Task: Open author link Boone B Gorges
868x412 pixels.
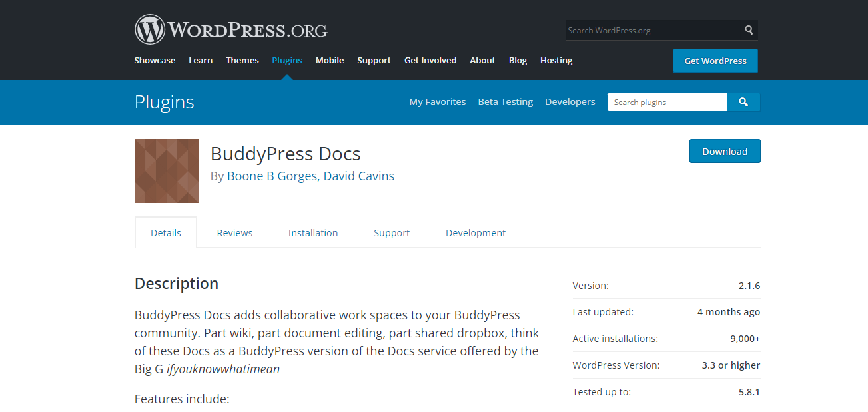Action: tap(272, 176)
